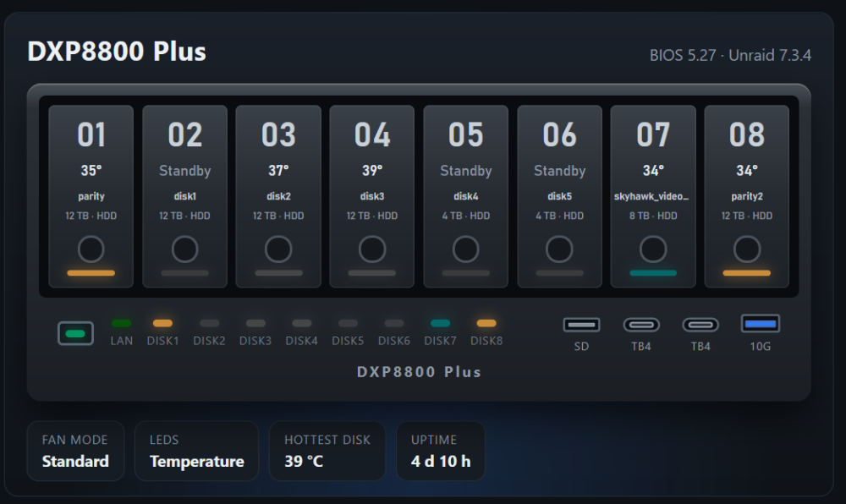Select the orange DISK8 indicator LED
Image resolution: width=846 pixels, height=504 pixels.
[x=486, y=323]
